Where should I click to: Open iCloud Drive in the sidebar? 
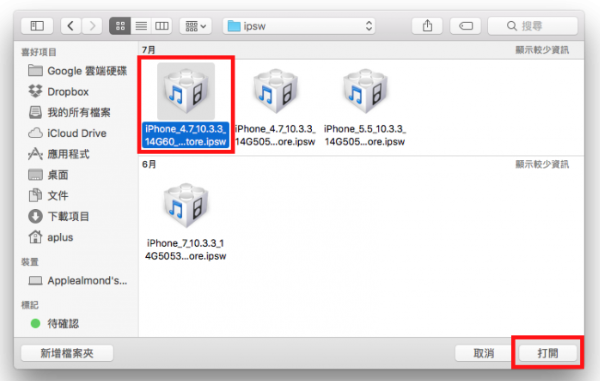pos(67,133)
